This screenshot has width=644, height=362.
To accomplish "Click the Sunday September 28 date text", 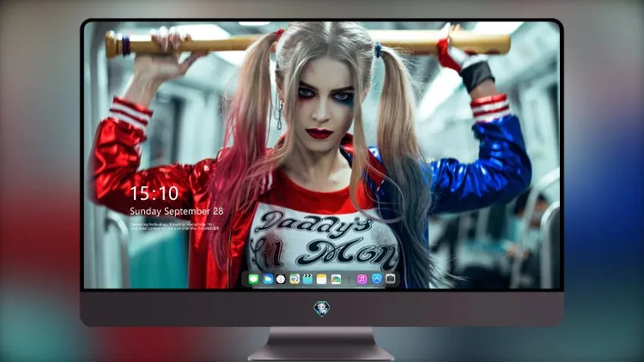I will point(177,211).
